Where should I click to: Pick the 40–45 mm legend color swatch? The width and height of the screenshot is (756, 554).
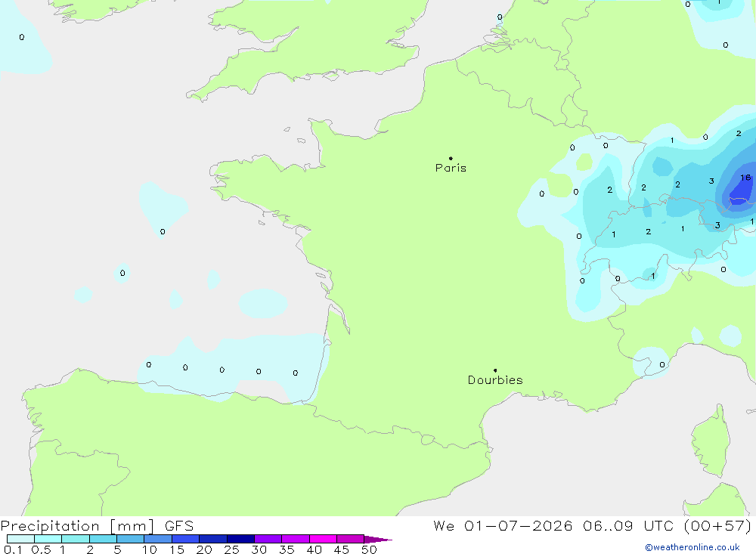tap(323, 539)
